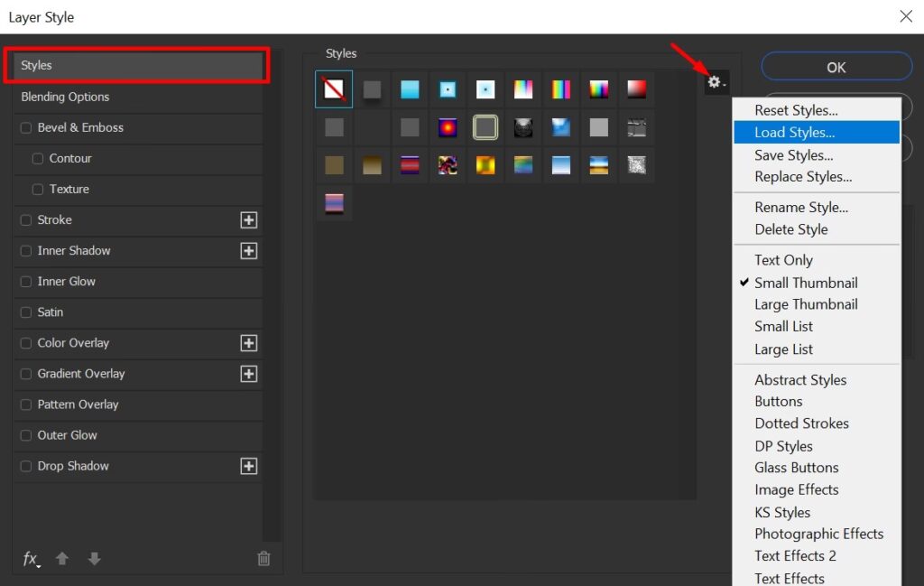Click the gear icon for Styles options
Screen dimensions: 924x586
point(716,83)
